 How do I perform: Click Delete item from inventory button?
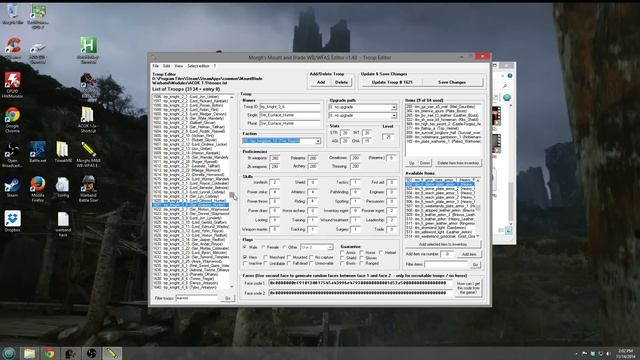[x=457, y=163]
